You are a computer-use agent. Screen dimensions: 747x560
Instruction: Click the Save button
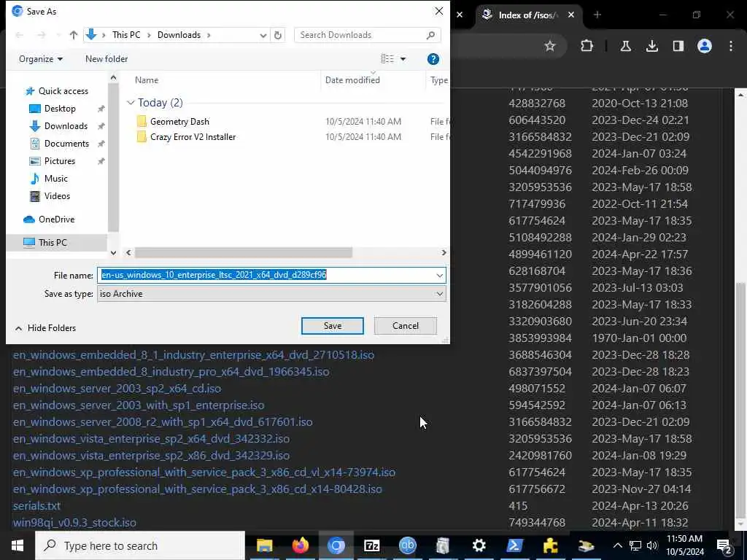(333, 326)
